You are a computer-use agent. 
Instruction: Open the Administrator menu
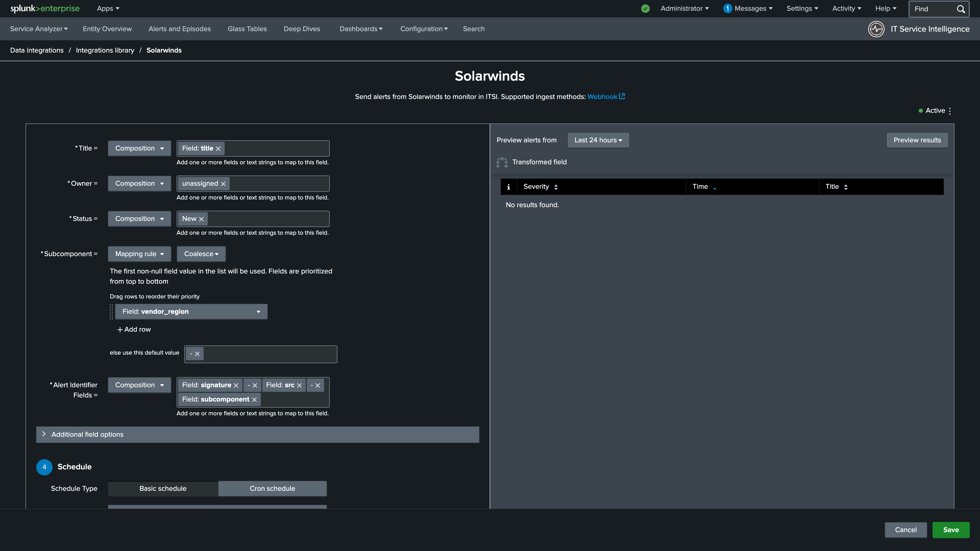coord(684,8)
